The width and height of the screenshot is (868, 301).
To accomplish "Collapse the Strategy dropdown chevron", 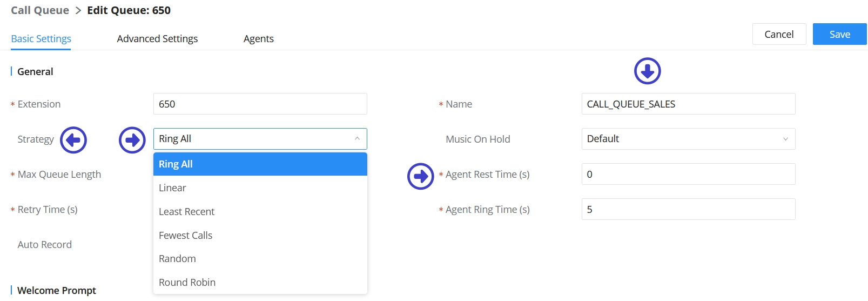I will pos(357,139).
